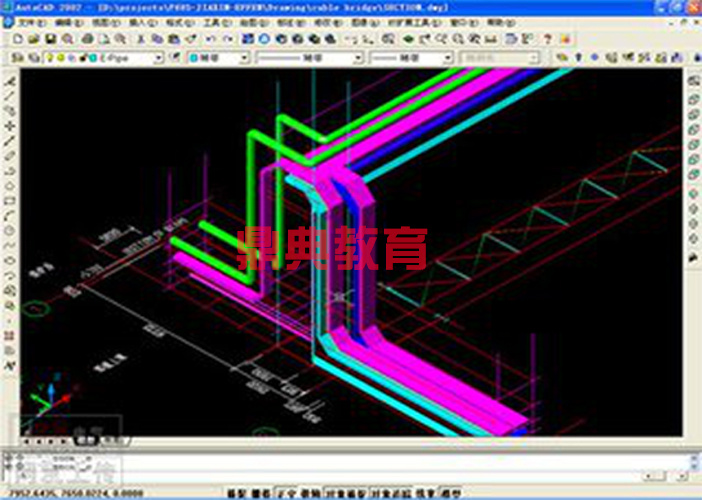
Task: Click the Open file folder icon
Action: (35, 38)
